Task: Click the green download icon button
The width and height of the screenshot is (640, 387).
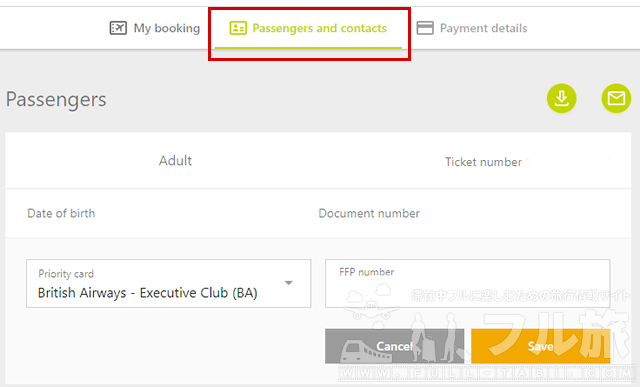Action: pyautogui.click(x=562, y=98)
